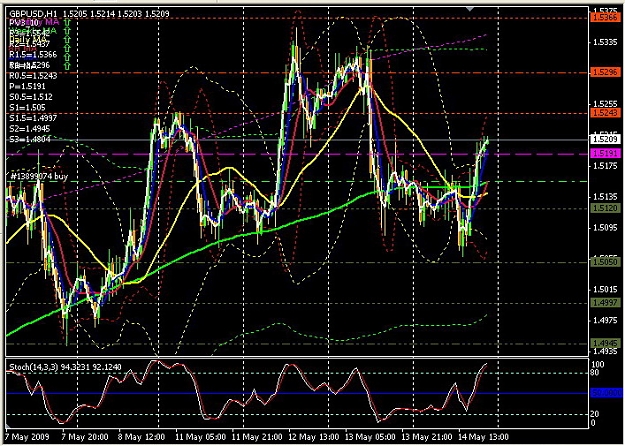Select the S1=1.505 support label

pos(27,108)
